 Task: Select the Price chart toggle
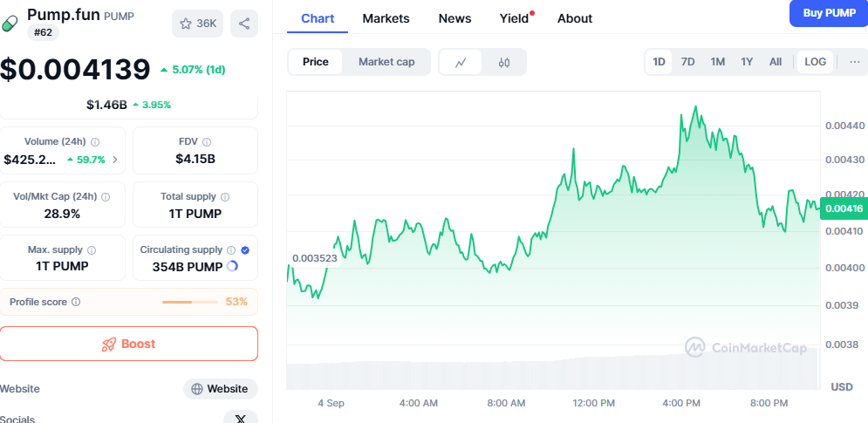pyautogui.click(x=316, y=62)
